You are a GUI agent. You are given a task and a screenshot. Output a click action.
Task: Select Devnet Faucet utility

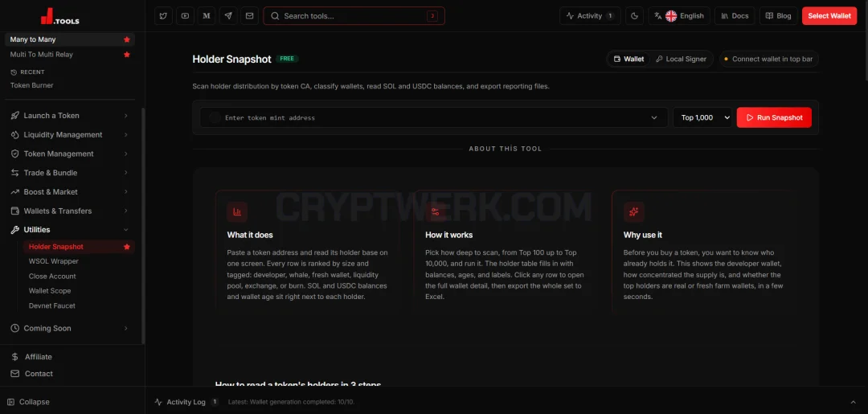[52, 305]
